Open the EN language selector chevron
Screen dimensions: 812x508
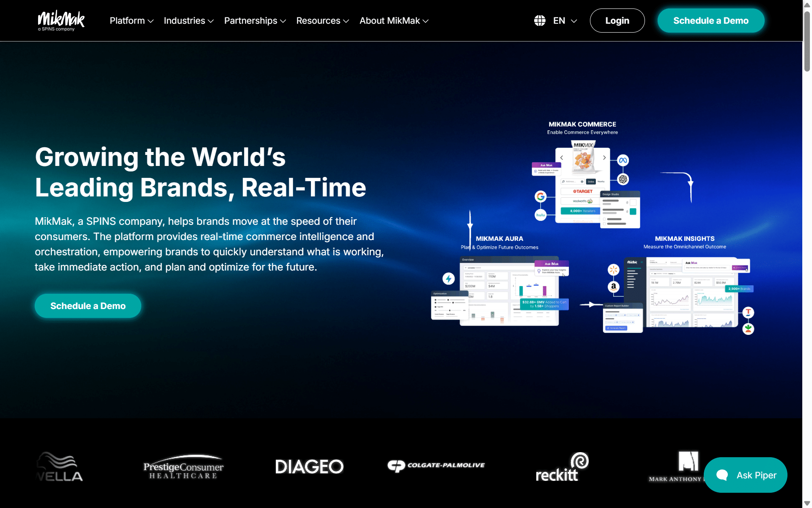pyautogui.click(x=574, y=21)
